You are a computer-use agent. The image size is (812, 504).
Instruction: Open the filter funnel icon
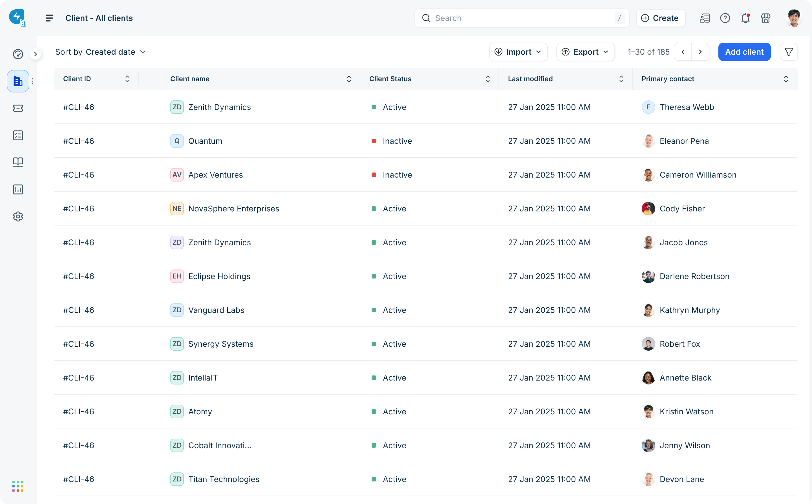point(789,52)
